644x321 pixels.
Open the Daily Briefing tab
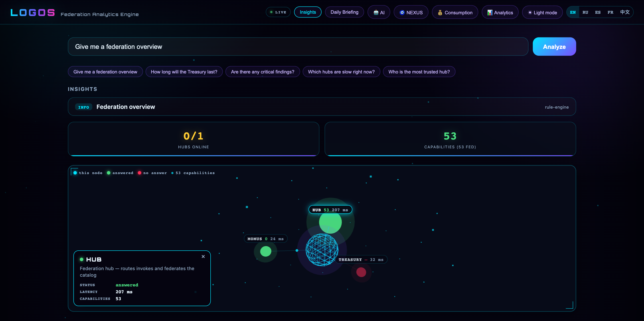coord(344,12)
